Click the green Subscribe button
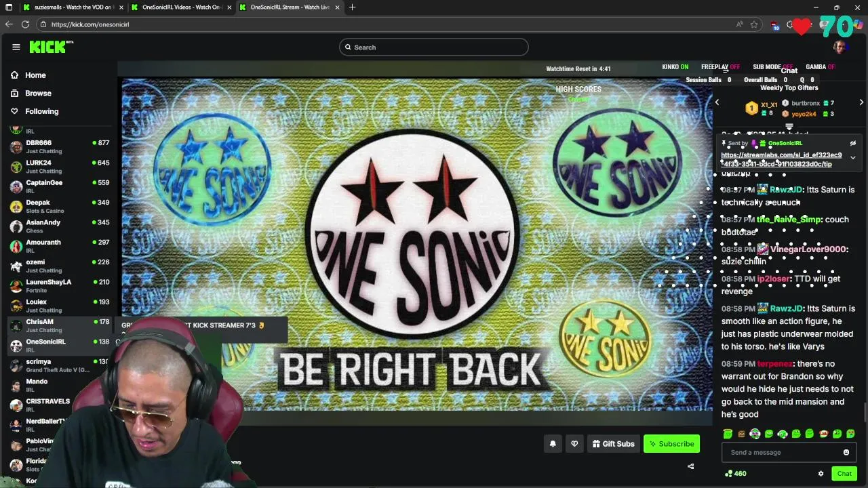Viewport: 868px width, 488px height. [671, 444]
